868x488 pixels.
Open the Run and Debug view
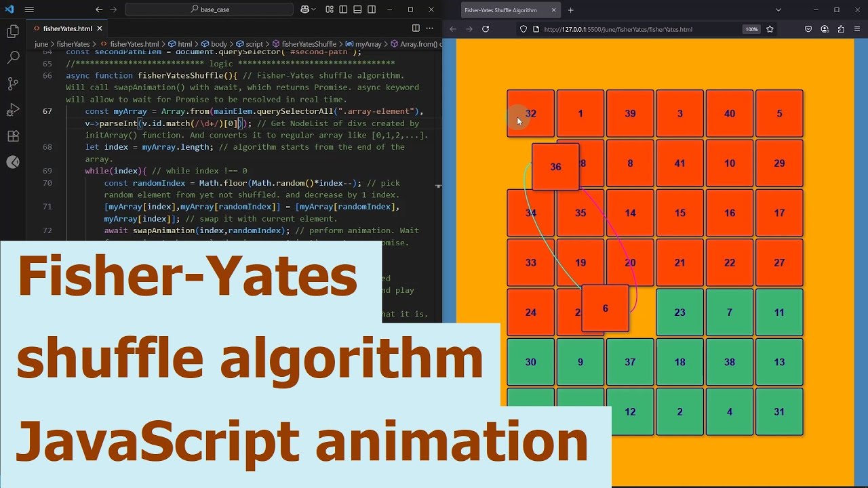point(13,110)
